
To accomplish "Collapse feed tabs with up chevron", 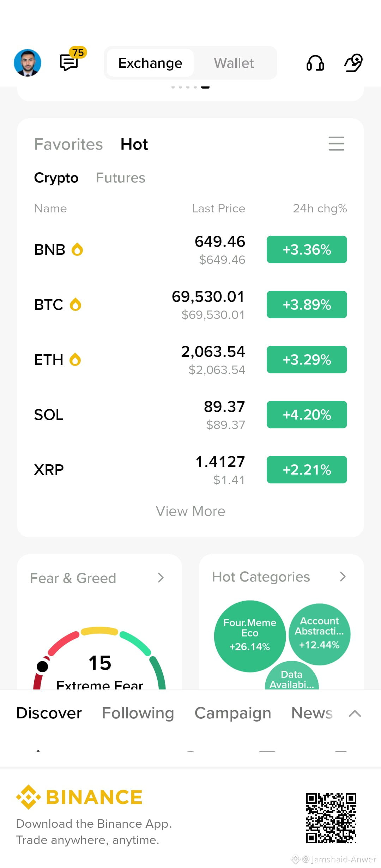I will [x=355, y=713].
